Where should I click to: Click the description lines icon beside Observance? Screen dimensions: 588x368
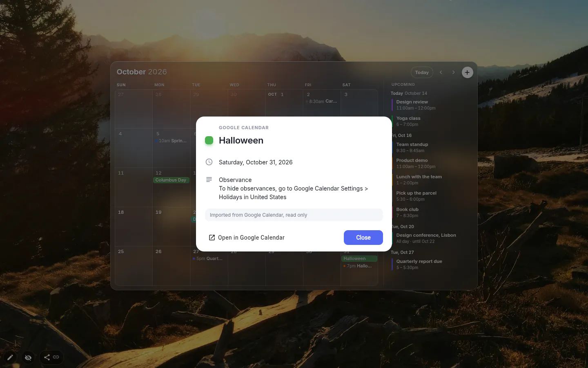(x=209, y=180)
